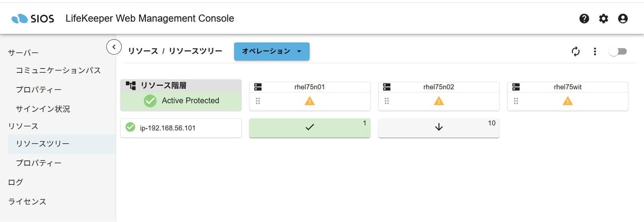644x222 pixels.
Task: Refresh the resource tree view
Action: tap(576, 51)
